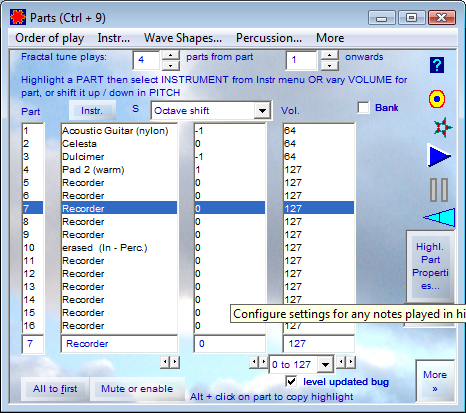466x413 pixels.
Task: Select Recorder instrument for part 13
Action: point(119,287)
